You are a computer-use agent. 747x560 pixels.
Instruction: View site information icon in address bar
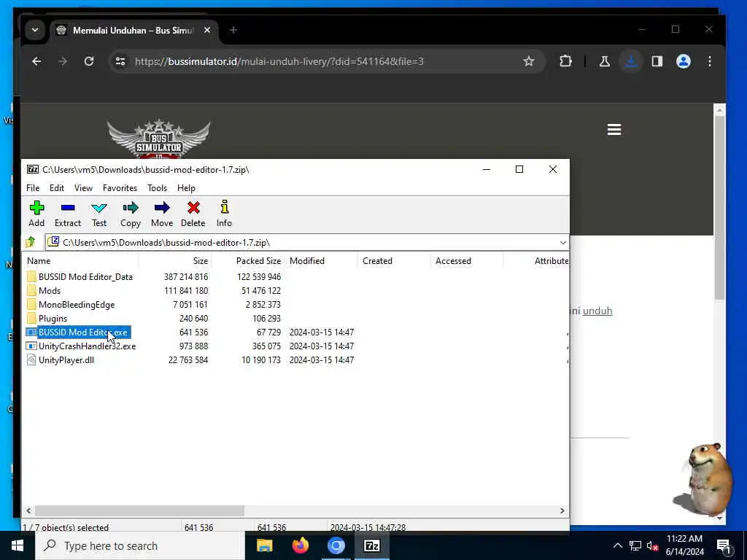[x=120, y=61]
